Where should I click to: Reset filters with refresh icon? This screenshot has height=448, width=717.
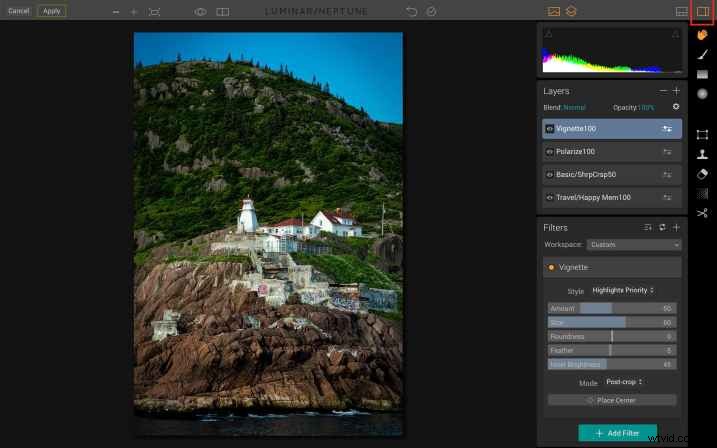pyautogui.click(x=662, y=227)
